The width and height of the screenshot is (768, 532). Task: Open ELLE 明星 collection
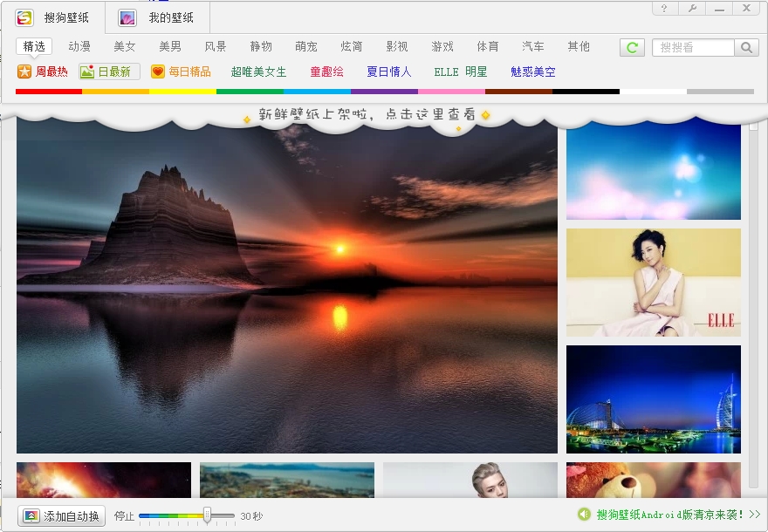click(x=461, y=72)
